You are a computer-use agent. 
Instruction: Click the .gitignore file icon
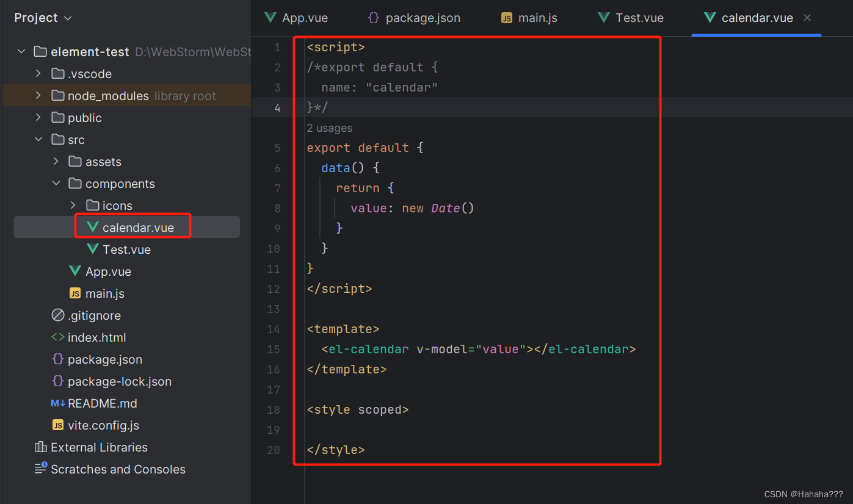click(58, 315)
